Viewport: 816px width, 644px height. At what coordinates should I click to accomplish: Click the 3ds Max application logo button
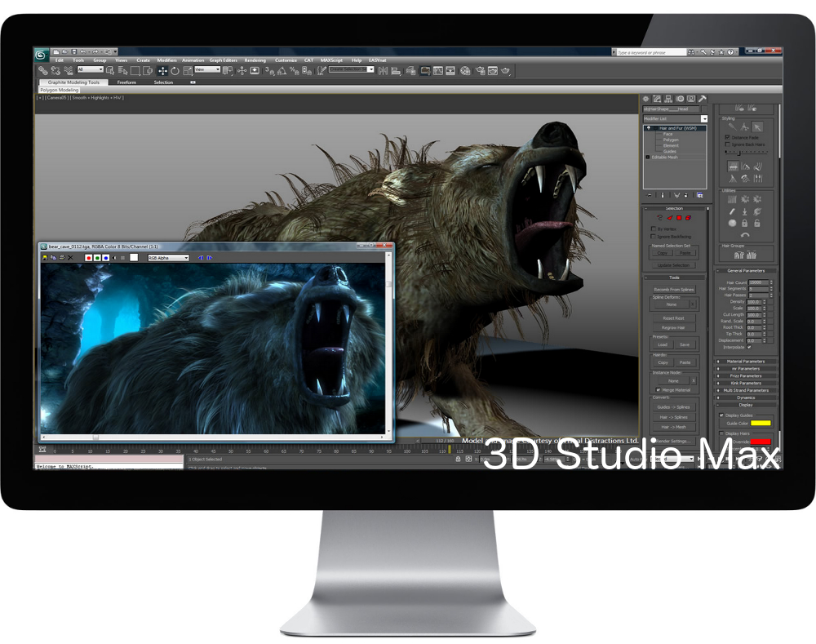click(41, 56)
